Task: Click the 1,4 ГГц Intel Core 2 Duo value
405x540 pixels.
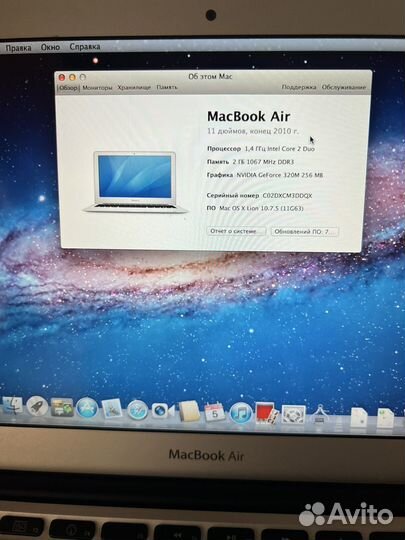Action: pos(279,149)
